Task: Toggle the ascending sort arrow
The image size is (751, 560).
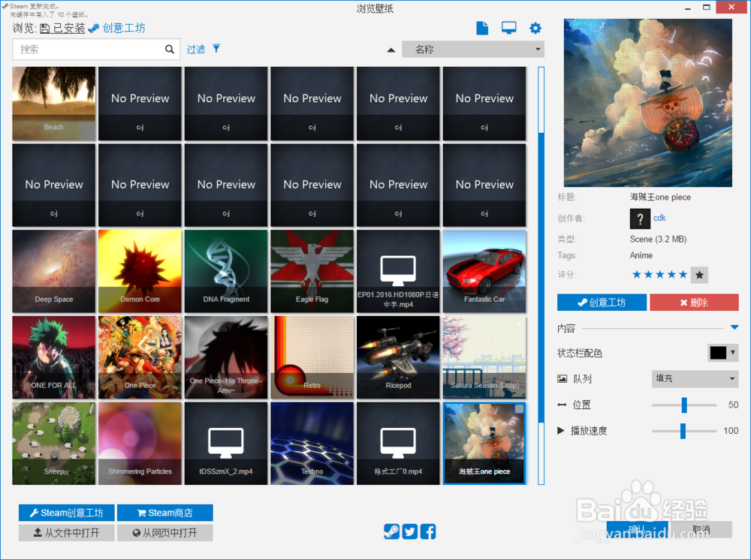Action: pyautogui.click(x=391, y=50)
